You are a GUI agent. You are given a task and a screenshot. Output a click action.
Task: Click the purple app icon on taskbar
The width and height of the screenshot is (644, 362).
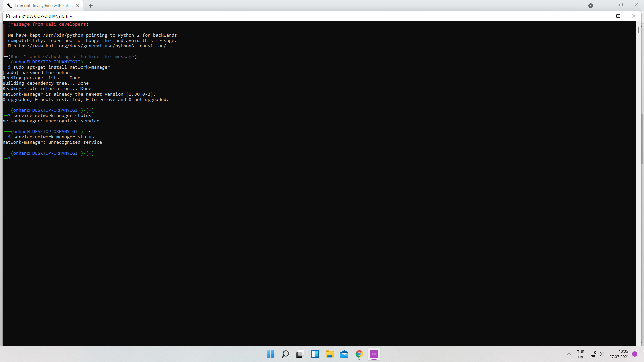point(374,354)
